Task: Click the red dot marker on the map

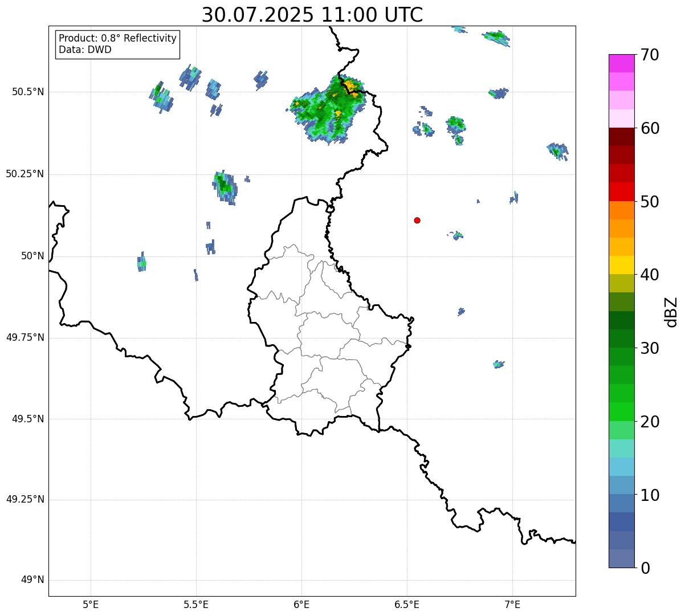Action: coord(417,220)
